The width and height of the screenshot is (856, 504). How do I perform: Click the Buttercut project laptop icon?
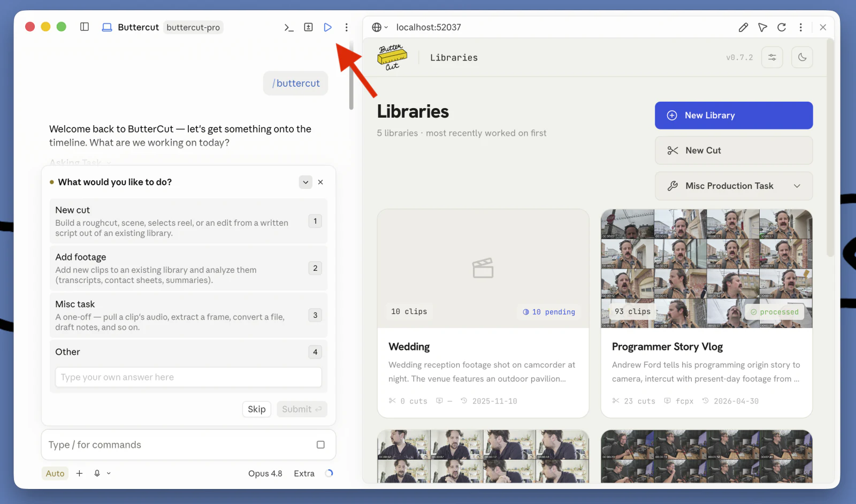(x=107, y=27)
